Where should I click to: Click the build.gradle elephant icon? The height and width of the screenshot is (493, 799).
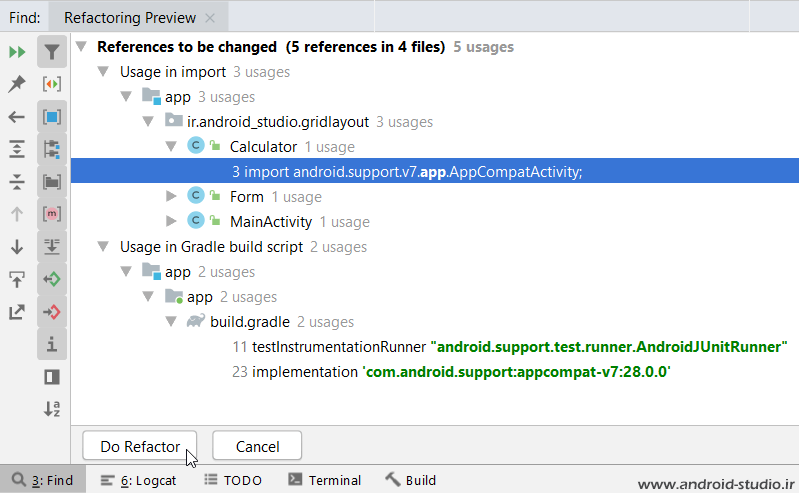pyautogui.click(x=196, y=321)
